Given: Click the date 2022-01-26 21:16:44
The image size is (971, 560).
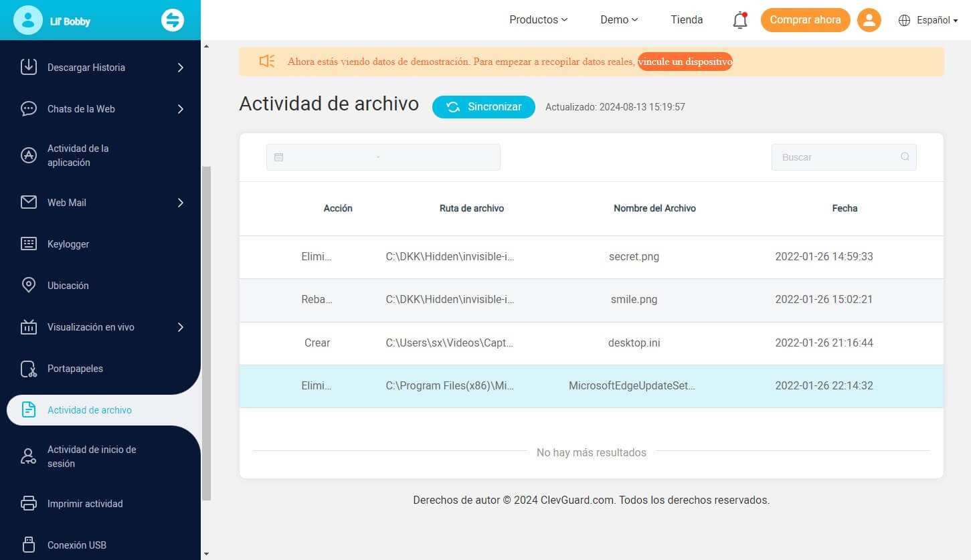Looking at the screenshot, I should (x=824, y=343).
